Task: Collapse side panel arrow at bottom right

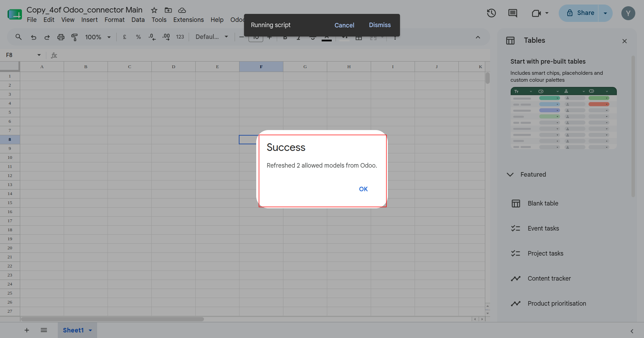Action: pyautogui.click(x=632, y=331)
